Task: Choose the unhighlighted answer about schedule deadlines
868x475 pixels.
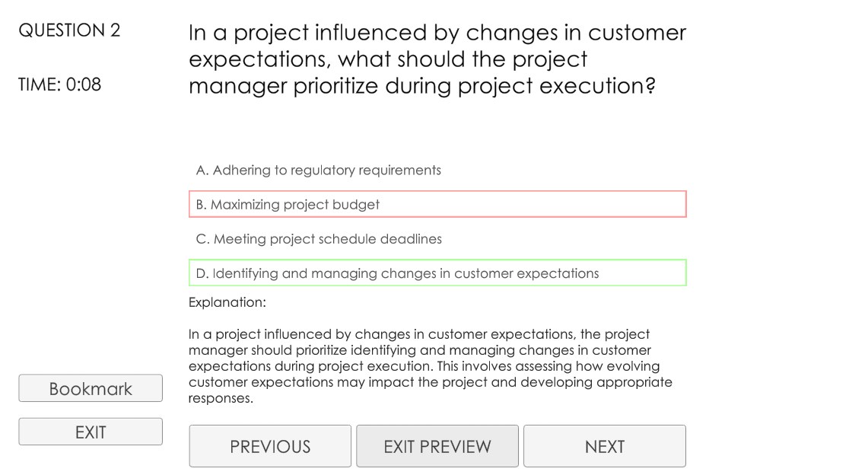Action: pyautogui.click(x=318, y=239)
